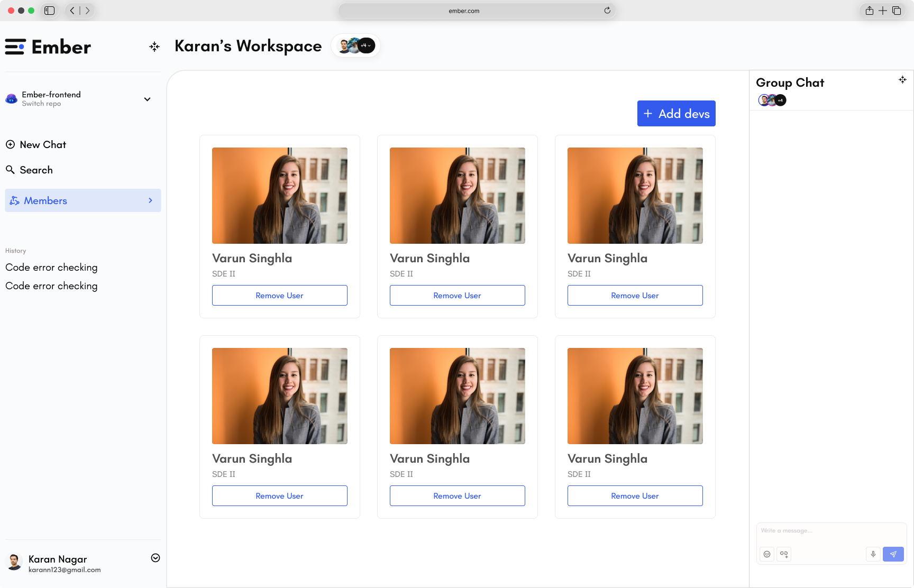
Task: Open the Karan Nagar account menu chevron
Action: click(x=156, y=558)
